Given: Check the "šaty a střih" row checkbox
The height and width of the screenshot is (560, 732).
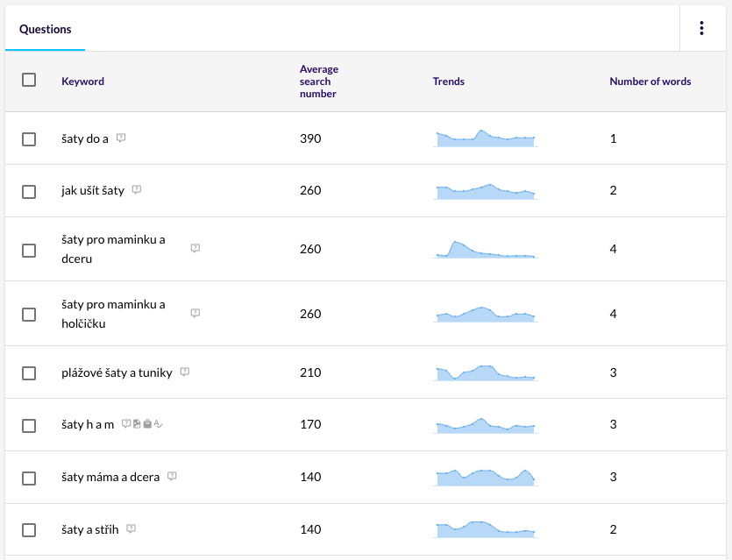Looking at the screenshot, I should [29, 530].
